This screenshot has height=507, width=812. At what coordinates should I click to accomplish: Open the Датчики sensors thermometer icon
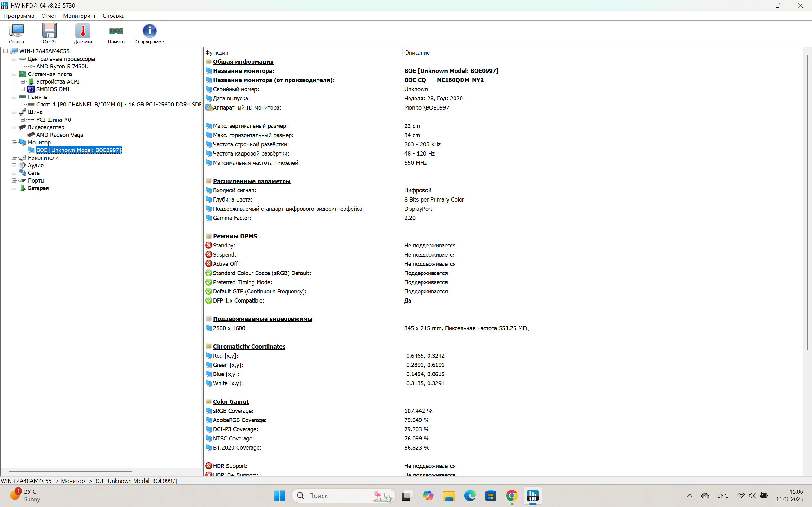(82, 33)
